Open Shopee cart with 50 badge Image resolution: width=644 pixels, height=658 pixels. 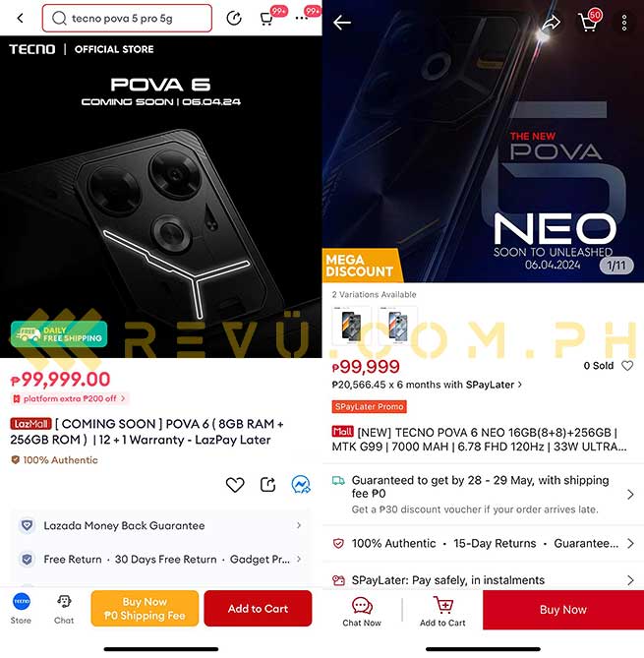point(588,22)
